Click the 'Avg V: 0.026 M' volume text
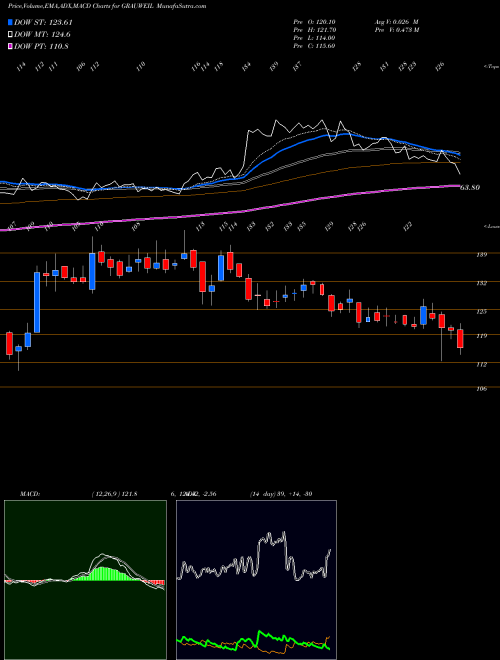Screen dimensions: 500x660 point(396,22)
